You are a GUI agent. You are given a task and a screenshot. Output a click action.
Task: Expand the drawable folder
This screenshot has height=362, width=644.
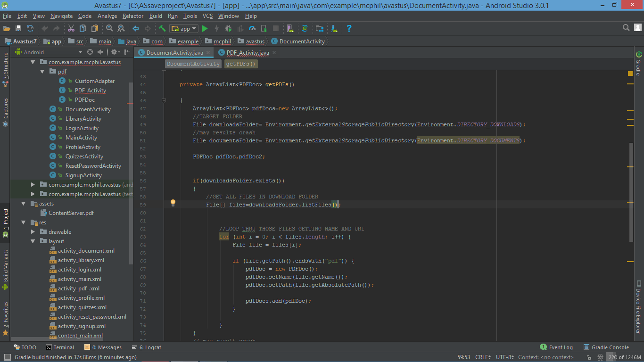point(32,231)
